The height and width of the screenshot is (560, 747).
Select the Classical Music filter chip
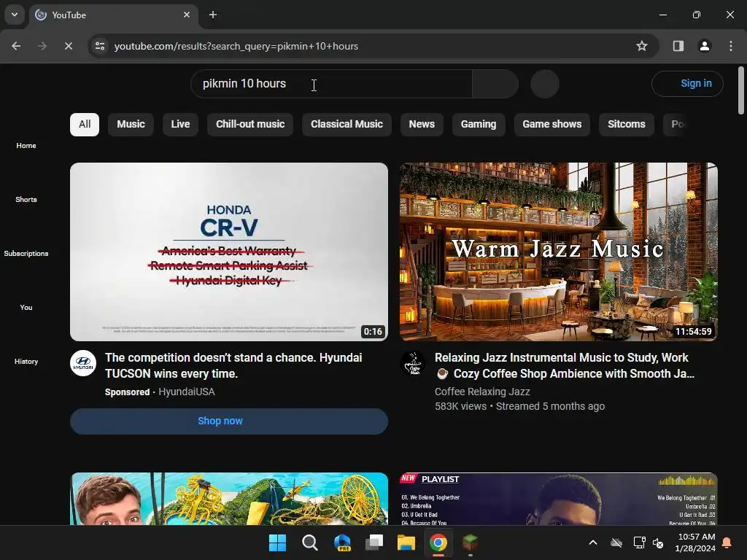click(347, 124)
